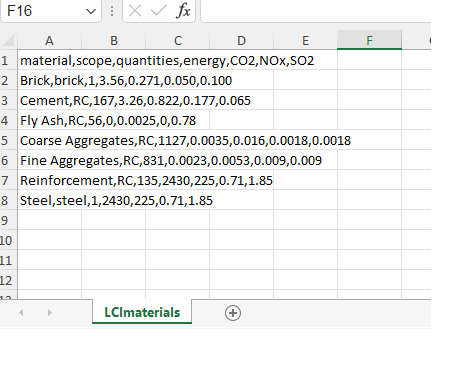This screenshot has height=390, width=473.
Task: Click the 'Steel,steel,1,2430' cell
Action: point(49,200)
